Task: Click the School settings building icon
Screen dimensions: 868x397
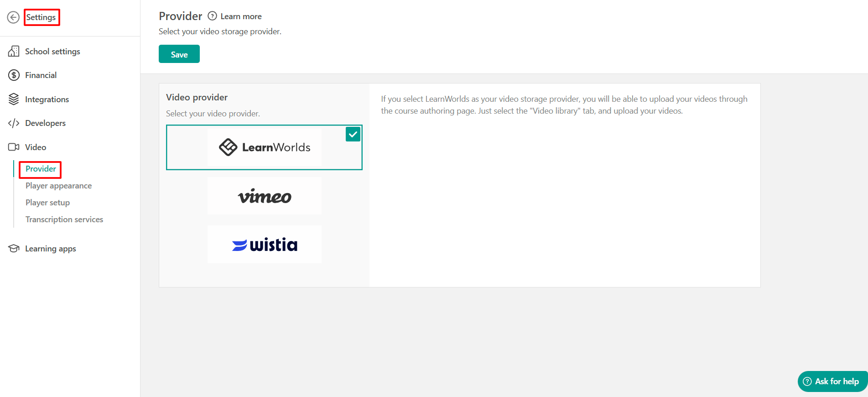Action: (14, 51)
